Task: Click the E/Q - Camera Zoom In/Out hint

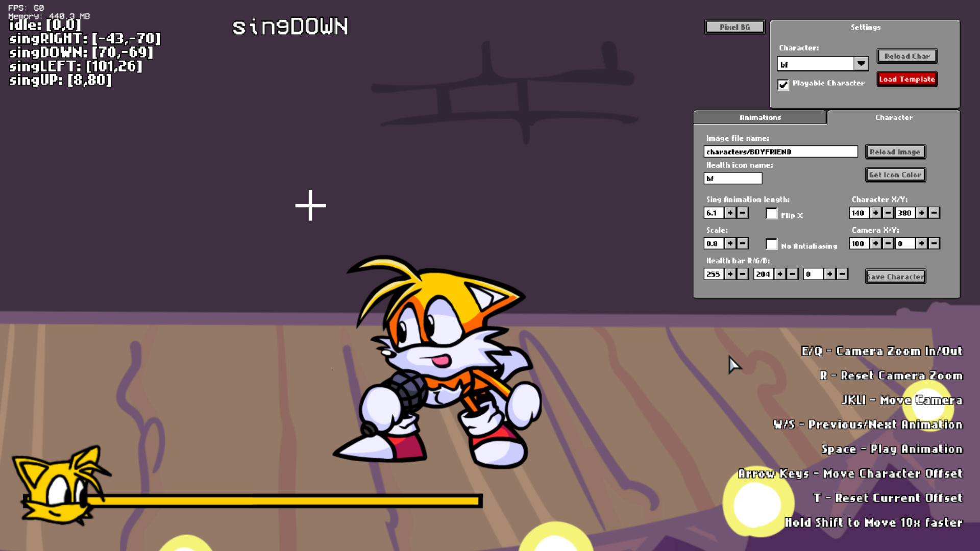Action: (882, 351)
